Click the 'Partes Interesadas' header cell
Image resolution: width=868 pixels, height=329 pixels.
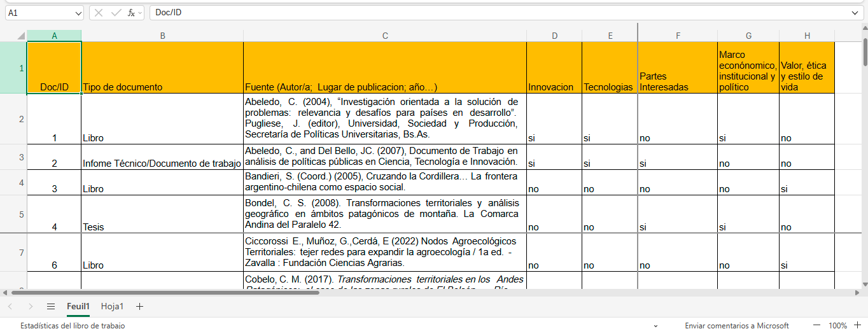pyautogui.click(x=678, y=68)
